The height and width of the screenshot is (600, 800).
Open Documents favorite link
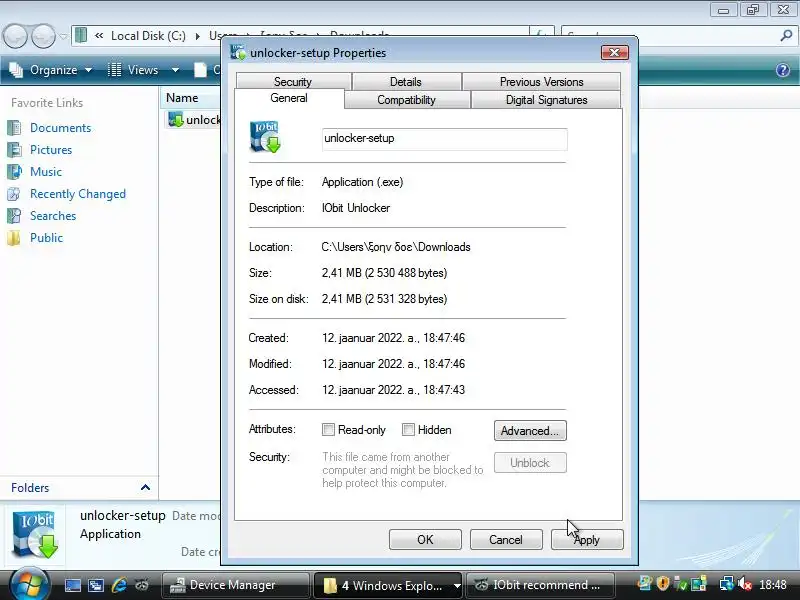click(60, 128)
